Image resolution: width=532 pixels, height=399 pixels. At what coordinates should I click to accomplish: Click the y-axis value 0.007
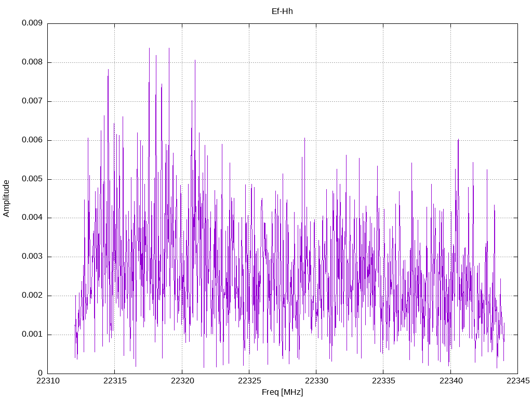(x=32, y=101)
